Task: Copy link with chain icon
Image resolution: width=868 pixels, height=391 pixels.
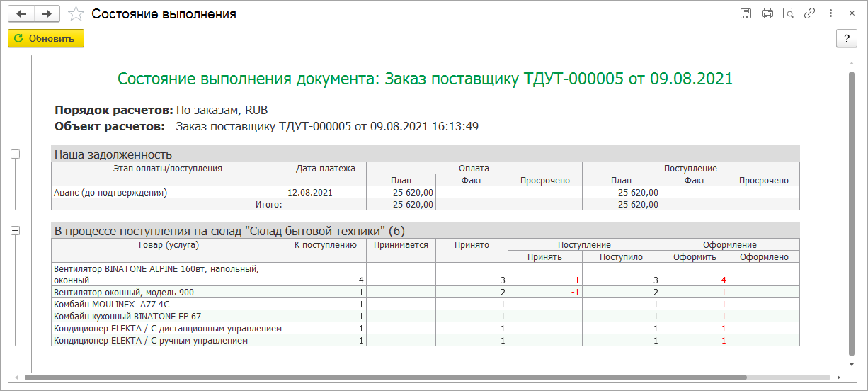Action: point(809,13)
